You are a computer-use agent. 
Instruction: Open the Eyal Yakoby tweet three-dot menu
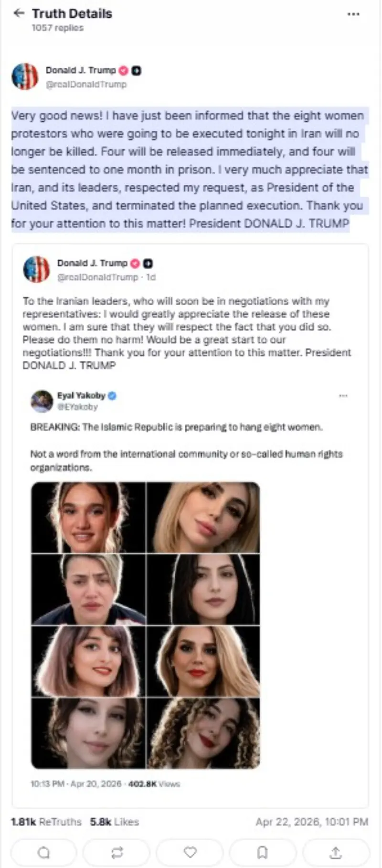tap(343, 396)
